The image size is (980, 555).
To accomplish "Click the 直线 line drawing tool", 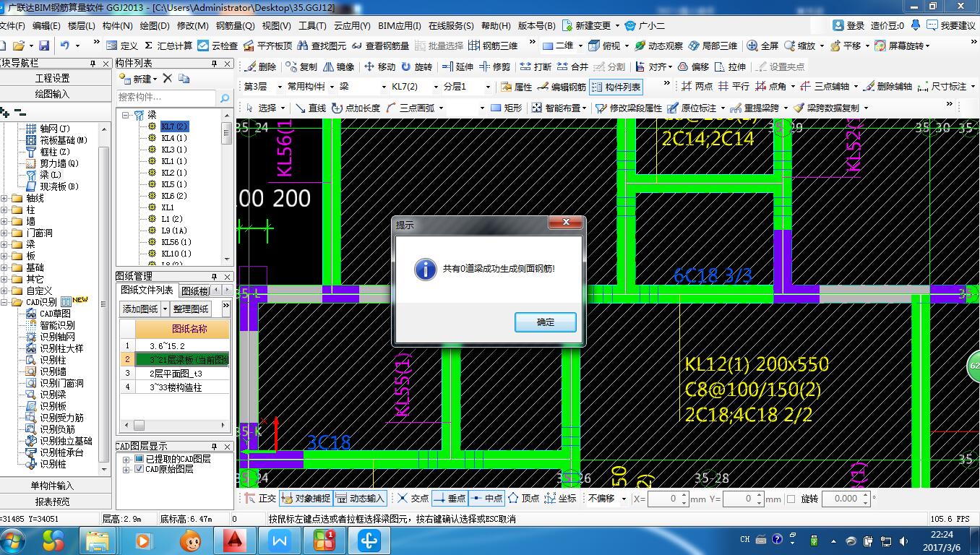I will [310, 108].
